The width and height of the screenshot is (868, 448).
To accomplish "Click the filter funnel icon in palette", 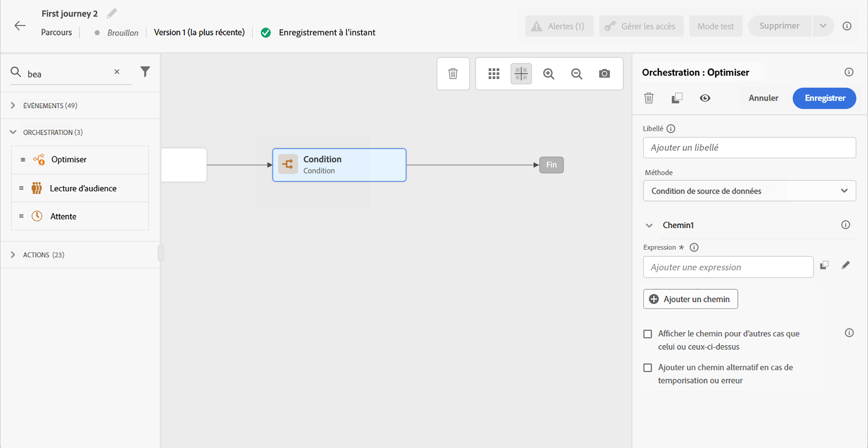I will (x=145, y=71).
